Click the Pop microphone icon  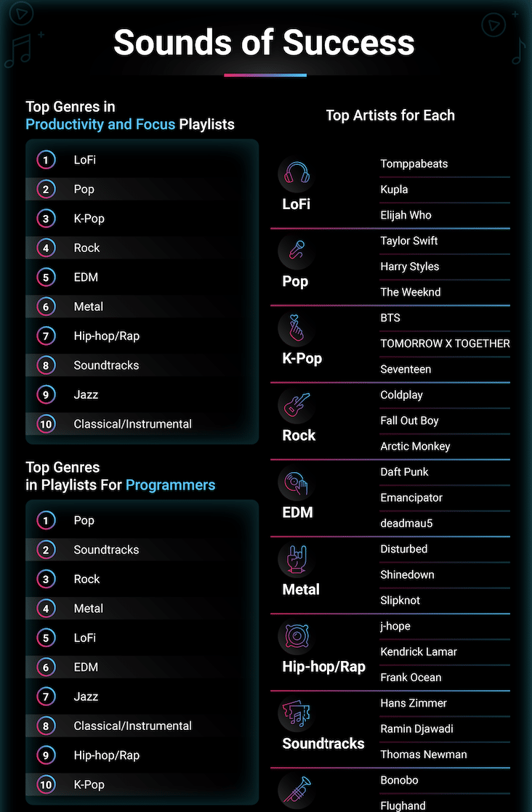tap(297, 250)
